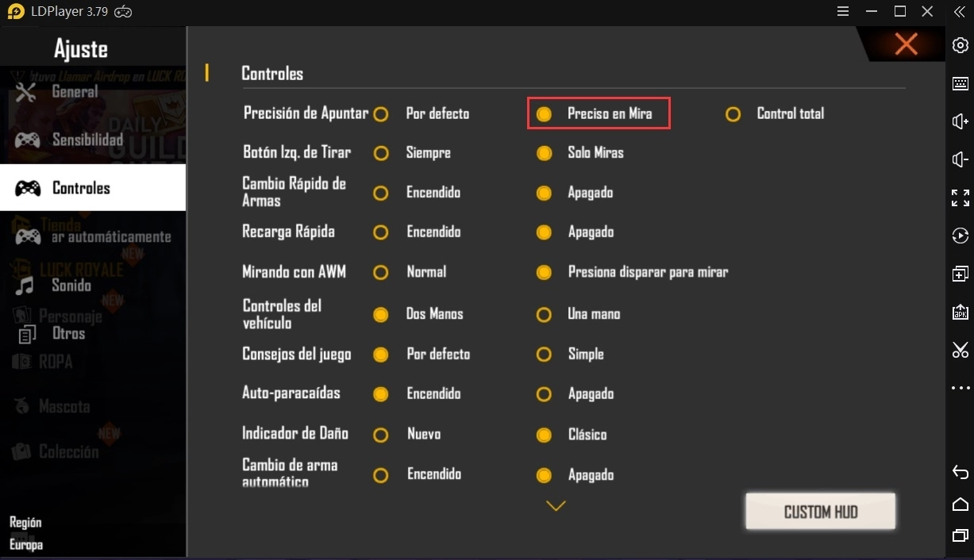The height and width of the screenshot is (560, 974).
Task: Toggle fullscreen mode from the sidebar
Action: [x=960, y=198]
